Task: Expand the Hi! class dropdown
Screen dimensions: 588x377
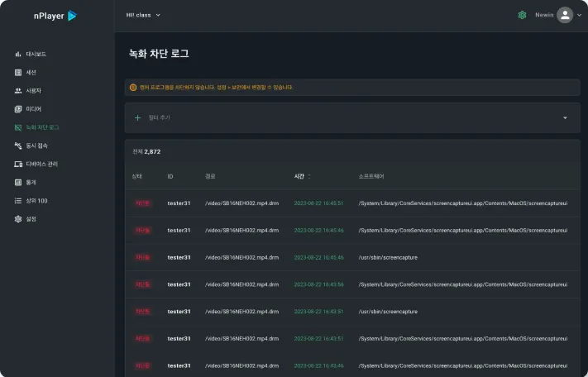Action: point(143,15)
